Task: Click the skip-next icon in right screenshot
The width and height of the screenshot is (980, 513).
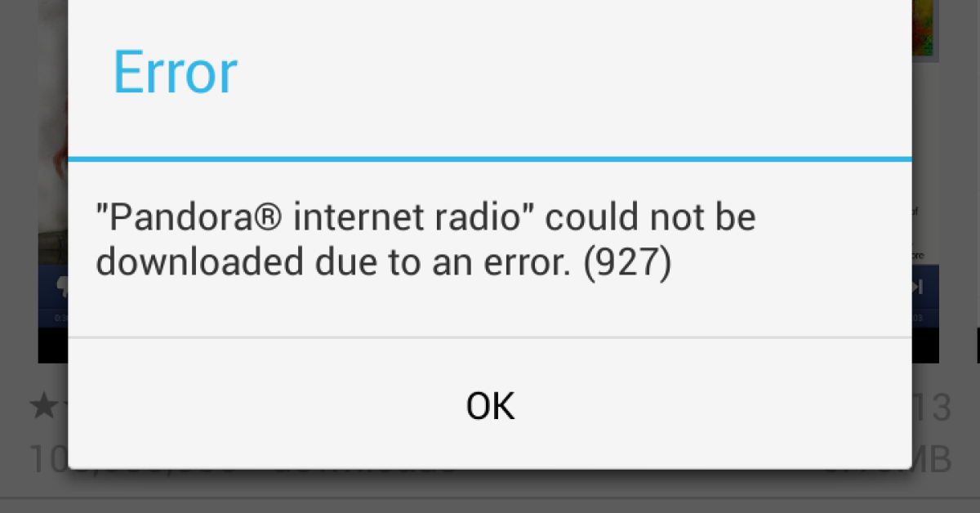Action: pyautogui.click(x=918, y=287)
